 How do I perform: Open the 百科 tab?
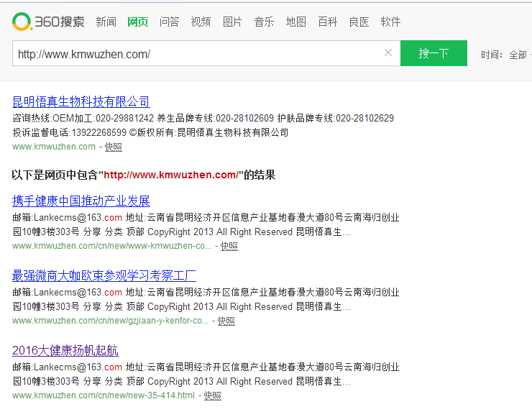(x=327, y=22)
